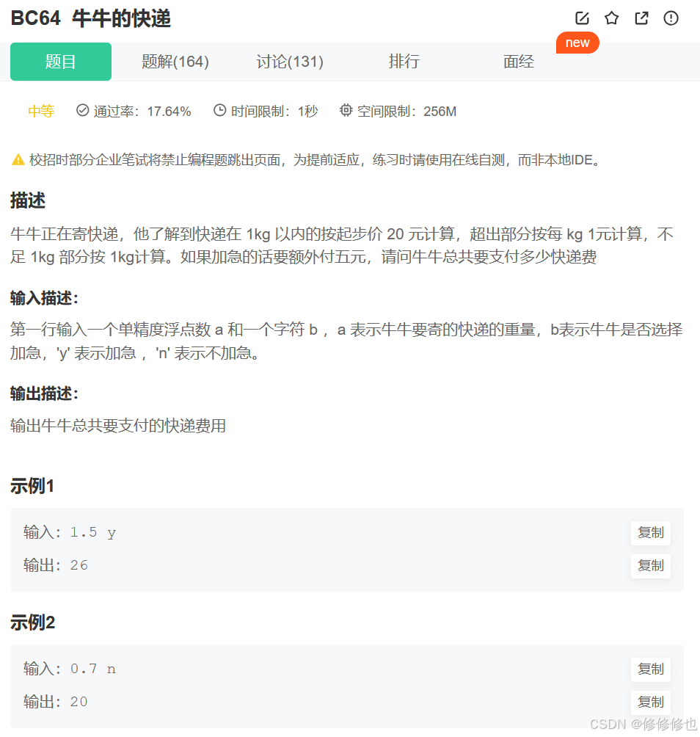Click the checkmark icon beside 通过率
The height and width of the screenshot is (737, 700).
[x=81, y=110]
